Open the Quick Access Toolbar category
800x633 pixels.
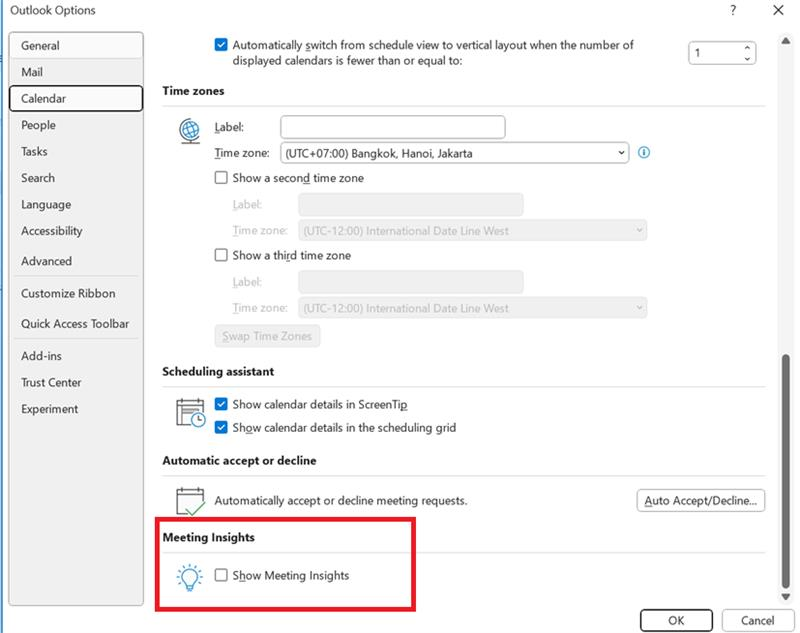pyautogui.click(x=76, y=323)
